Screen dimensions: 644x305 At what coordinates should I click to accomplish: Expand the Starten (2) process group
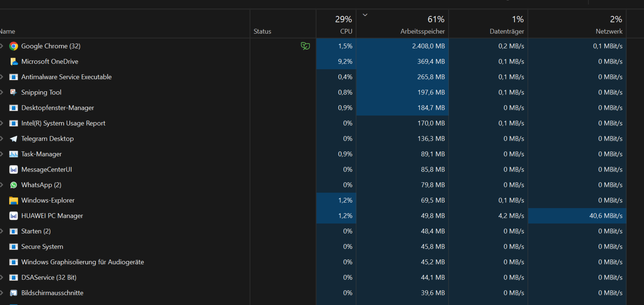pos(2,231)
